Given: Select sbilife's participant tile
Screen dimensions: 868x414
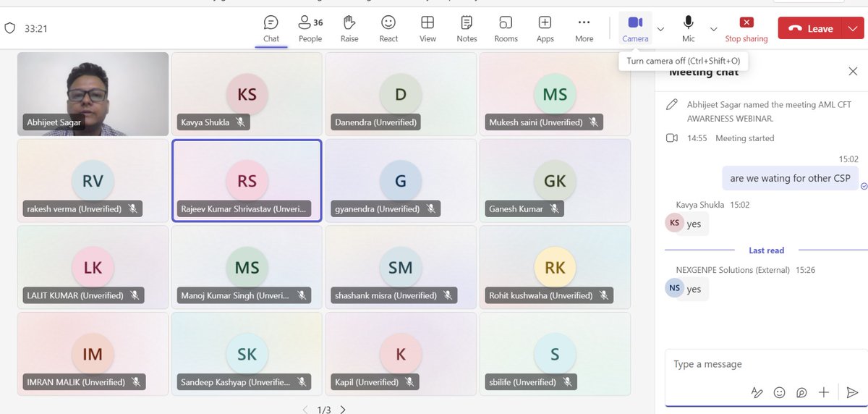Looking at the screenshot, I should coord(555,353).
